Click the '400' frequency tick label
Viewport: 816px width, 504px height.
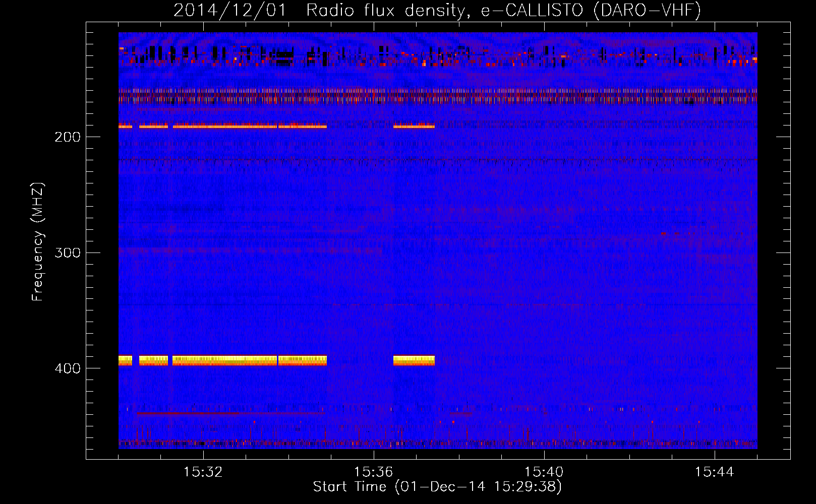tap(68, 368)
